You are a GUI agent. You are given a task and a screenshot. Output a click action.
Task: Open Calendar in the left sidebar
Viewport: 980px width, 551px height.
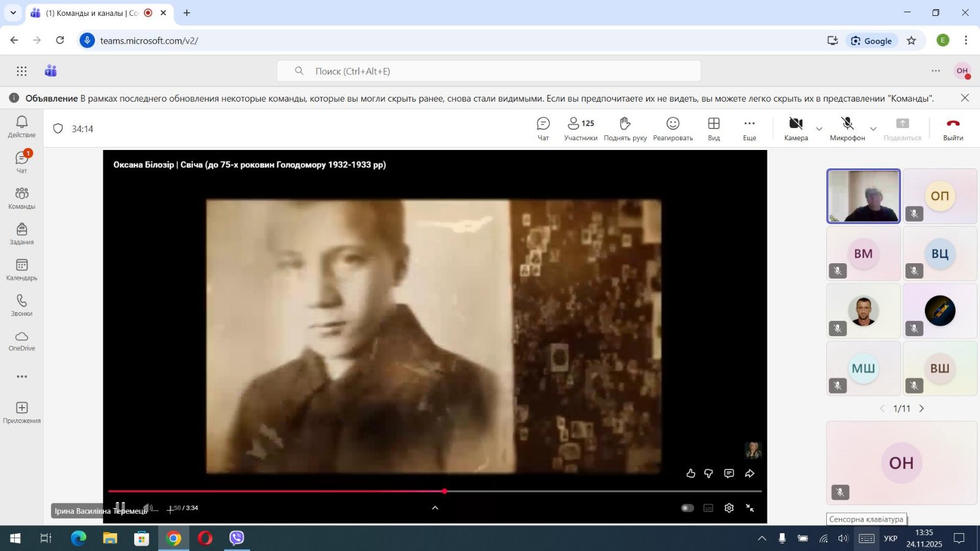21,269
